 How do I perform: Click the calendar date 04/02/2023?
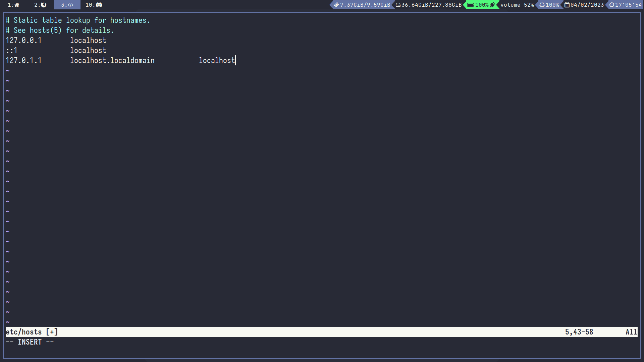587,5
